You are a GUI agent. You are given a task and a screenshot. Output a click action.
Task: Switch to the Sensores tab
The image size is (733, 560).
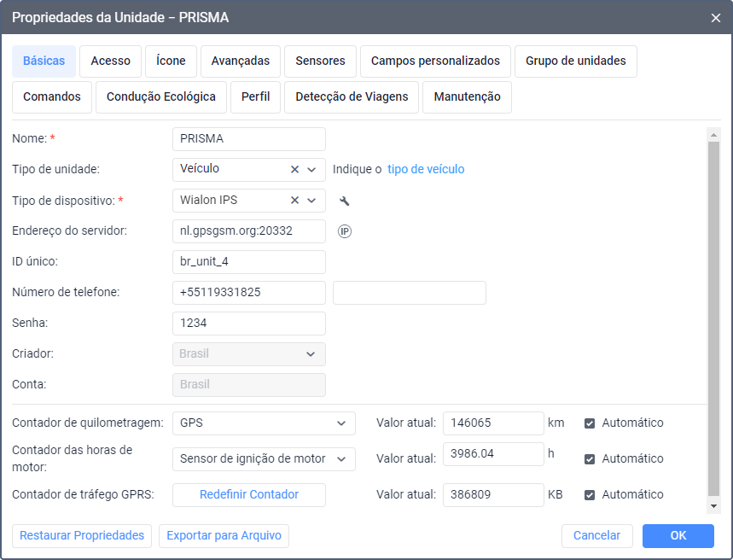(x=320, y=61)
